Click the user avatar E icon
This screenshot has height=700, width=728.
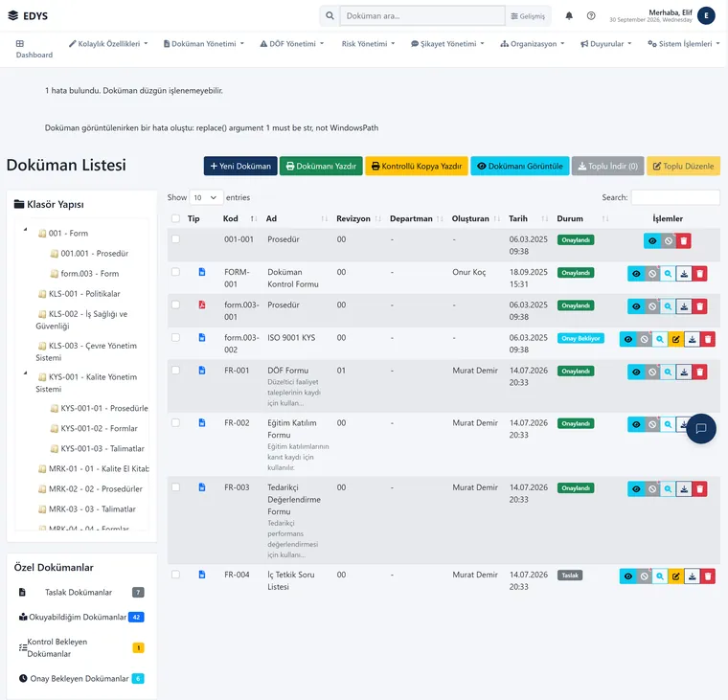(706, 15)
